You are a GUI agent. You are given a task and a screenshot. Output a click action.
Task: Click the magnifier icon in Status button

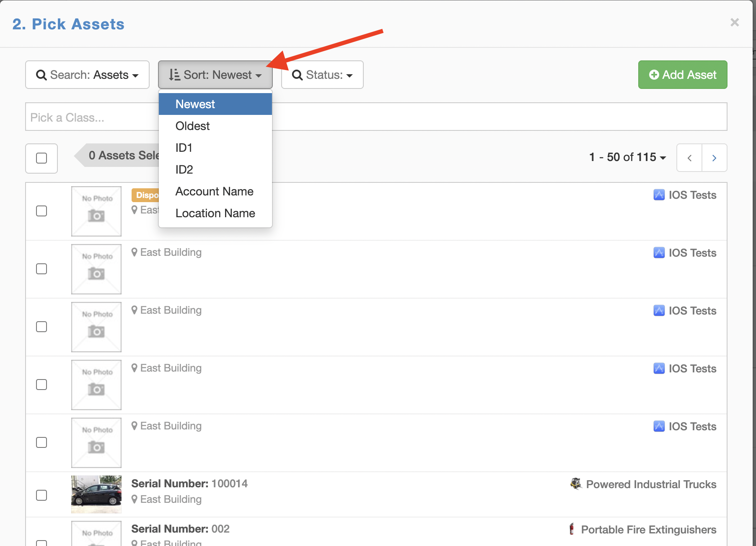297,75
